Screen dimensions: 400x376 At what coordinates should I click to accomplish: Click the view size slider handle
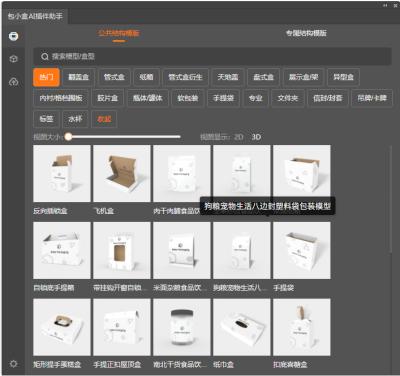[68, 137]
